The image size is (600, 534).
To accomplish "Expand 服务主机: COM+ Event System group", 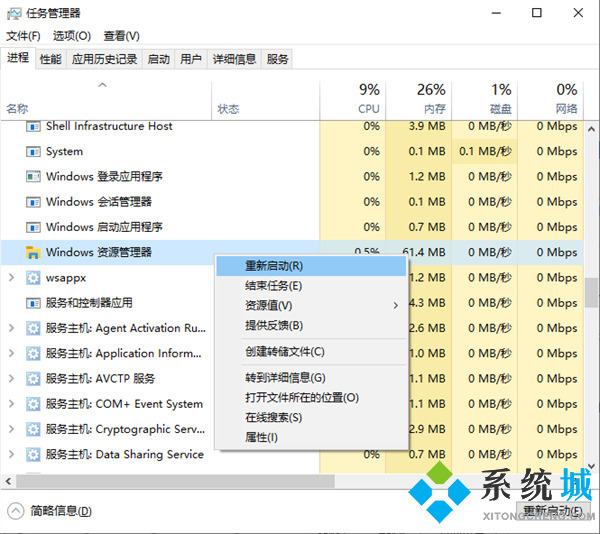I will [x=11, y=404].
